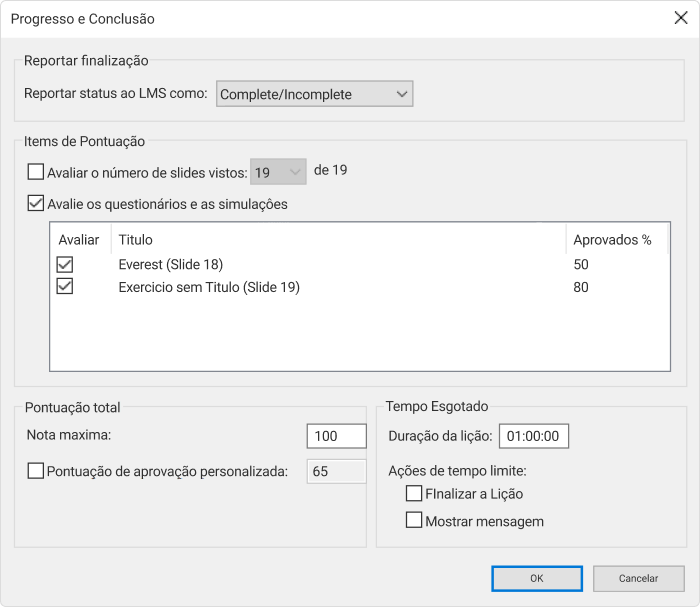Click the Aprovados % value 80

coord(581,287)
